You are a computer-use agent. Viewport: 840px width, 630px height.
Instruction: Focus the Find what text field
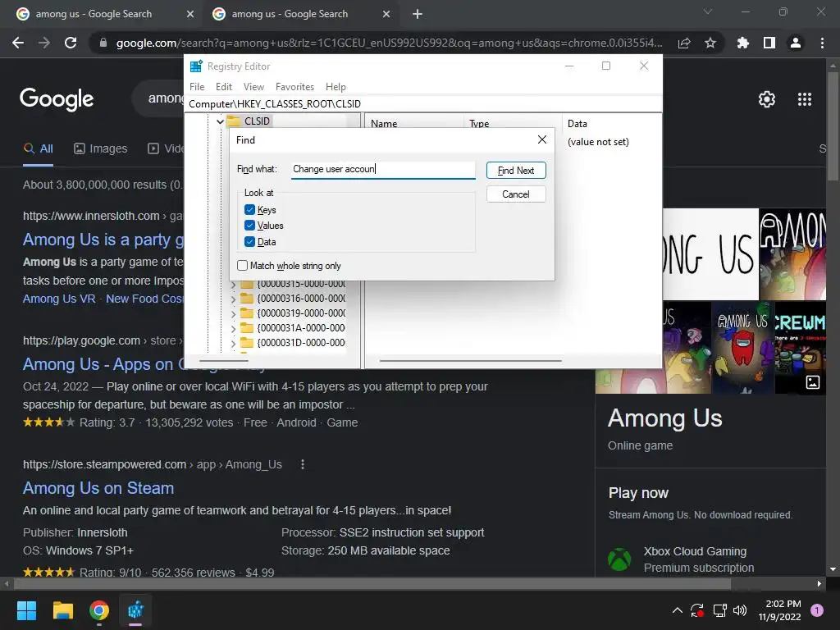(383, 169)
